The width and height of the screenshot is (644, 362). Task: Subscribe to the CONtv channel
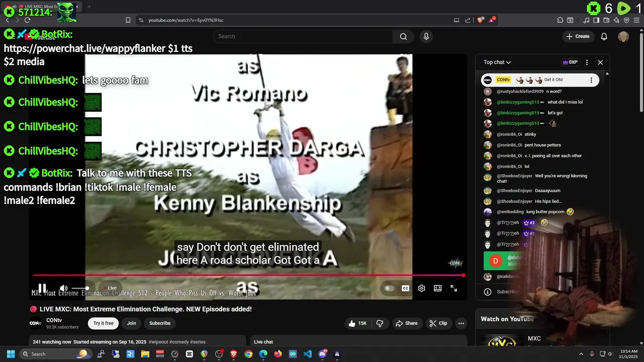tap(160, 323)
